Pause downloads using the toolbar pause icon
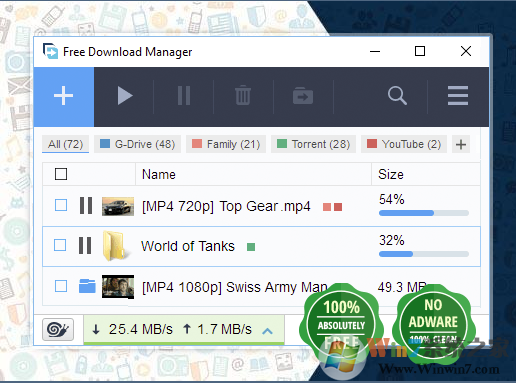516x383 pixels. click(184, 96)
